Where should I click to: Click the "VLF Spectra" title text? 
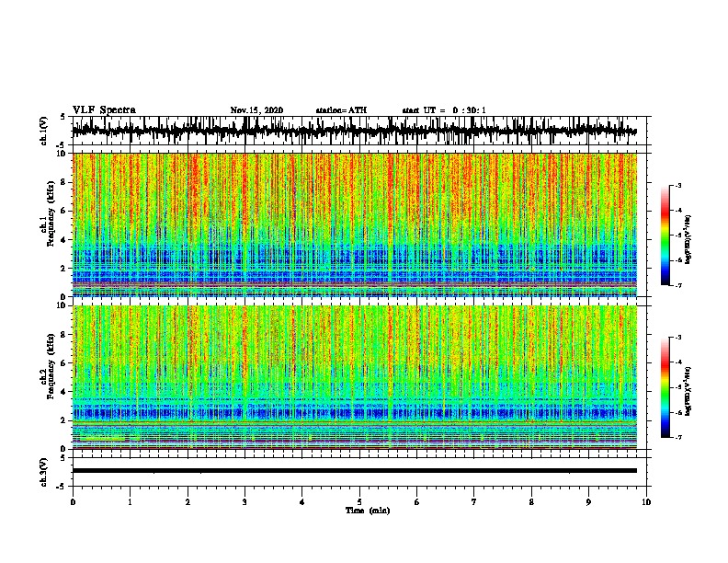tap(104, 109)
